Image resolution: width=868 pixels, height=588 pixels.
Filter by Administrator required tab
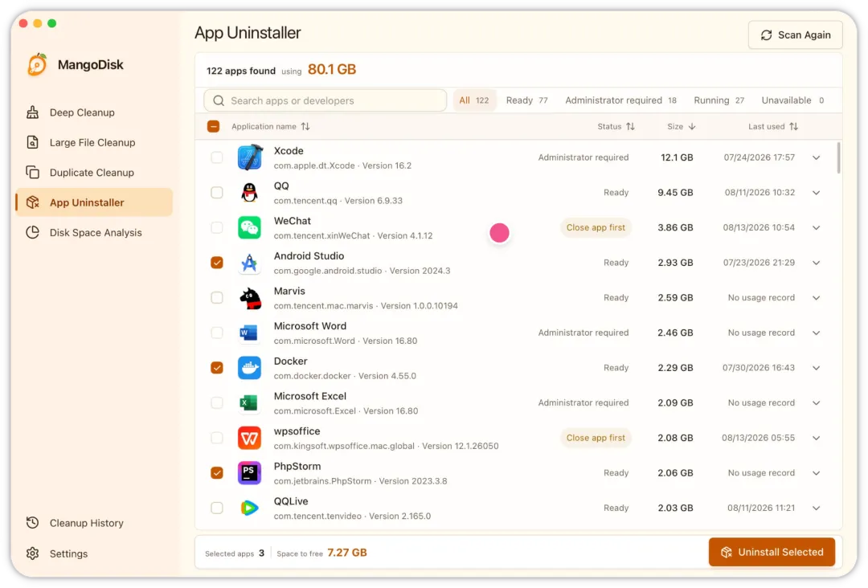click(620, 100)
